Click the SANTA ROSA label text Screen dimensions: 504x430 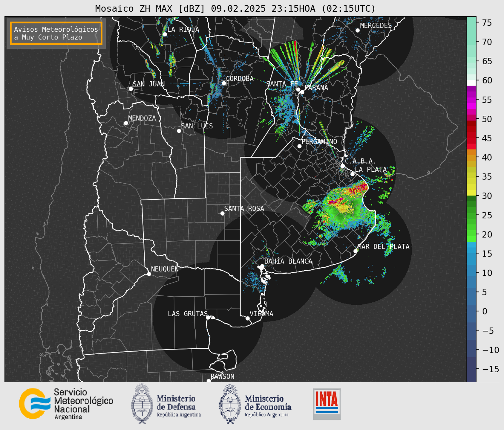tap(244, 208)
